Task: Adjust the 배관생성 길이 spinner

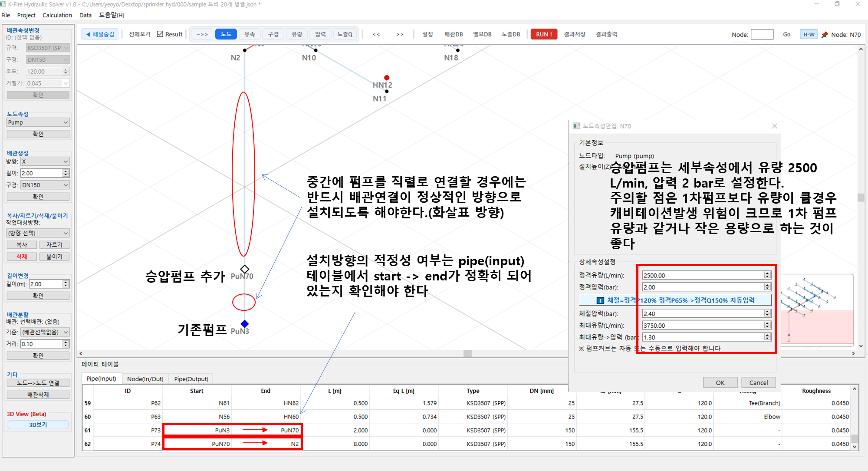Action: click(66, 173)
